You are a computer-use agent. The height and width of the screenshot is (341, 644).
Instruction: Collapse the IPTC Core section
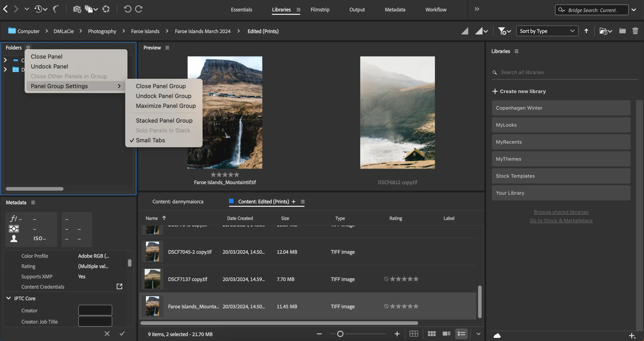[8, 298]
